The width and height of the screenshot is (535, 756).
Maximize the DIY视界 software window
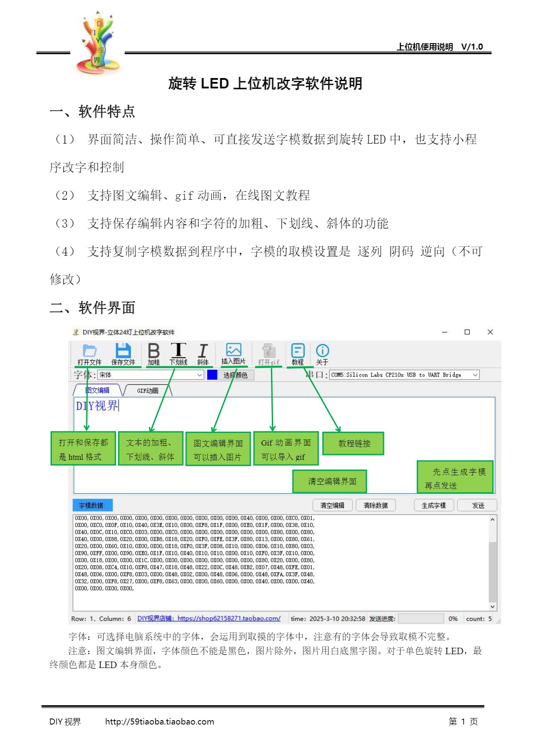tap(467, 332)
